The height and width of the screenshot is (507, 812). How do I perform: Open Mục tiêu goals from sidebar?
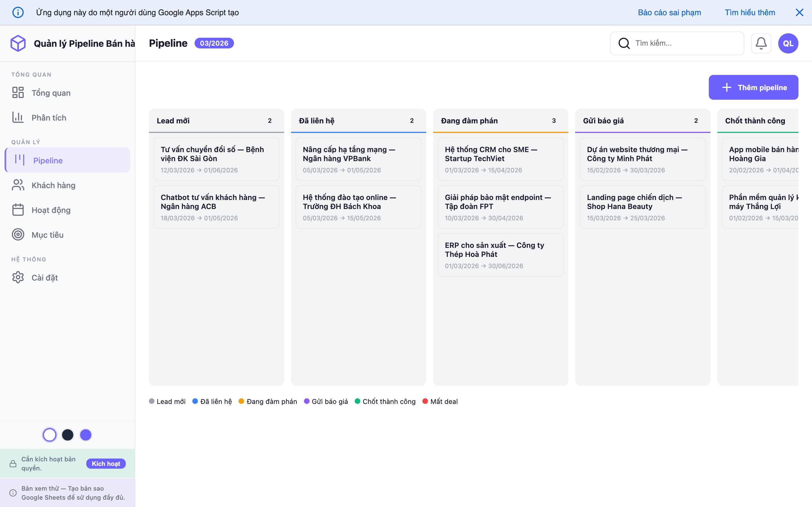click(47, 235)
